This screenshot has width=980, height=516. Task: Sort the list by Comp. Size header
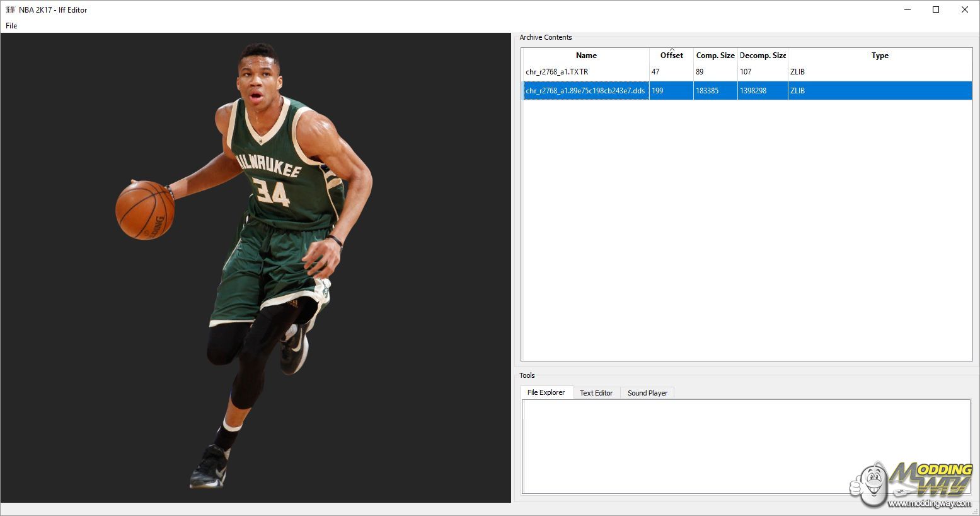pos(715,56)
